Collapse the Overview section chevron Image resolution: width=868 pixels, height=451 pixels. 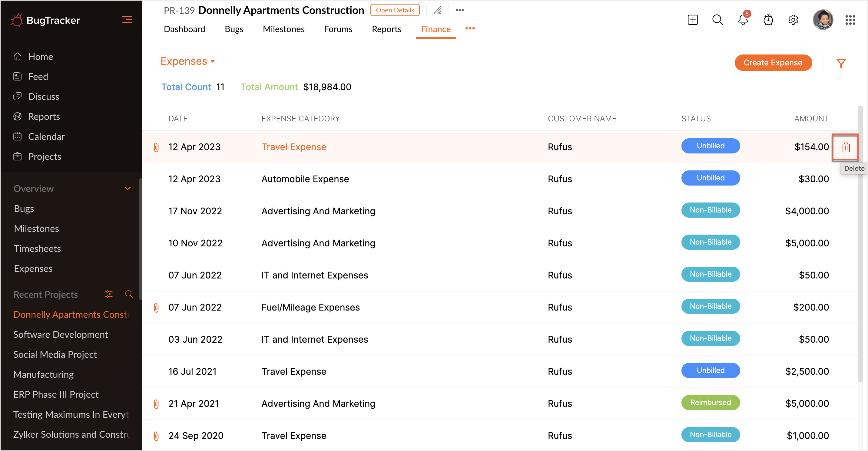tap(128, 188)
